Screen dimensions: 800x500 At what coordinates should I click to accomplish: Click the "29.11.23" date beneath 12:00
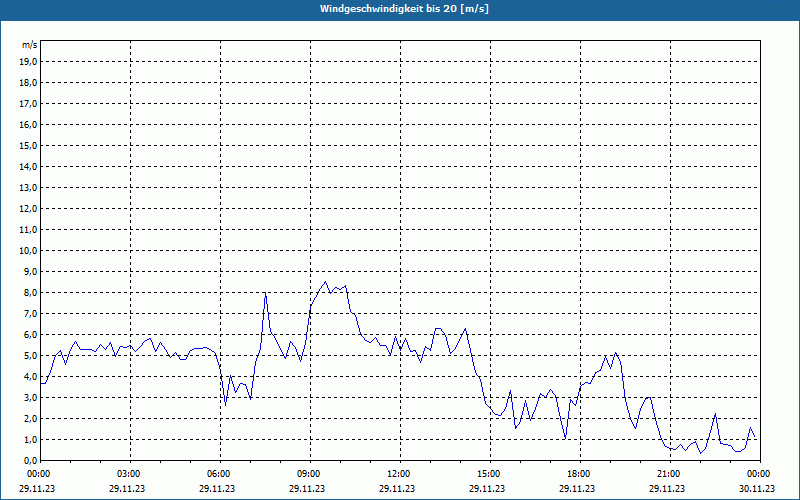click(397, 488)
